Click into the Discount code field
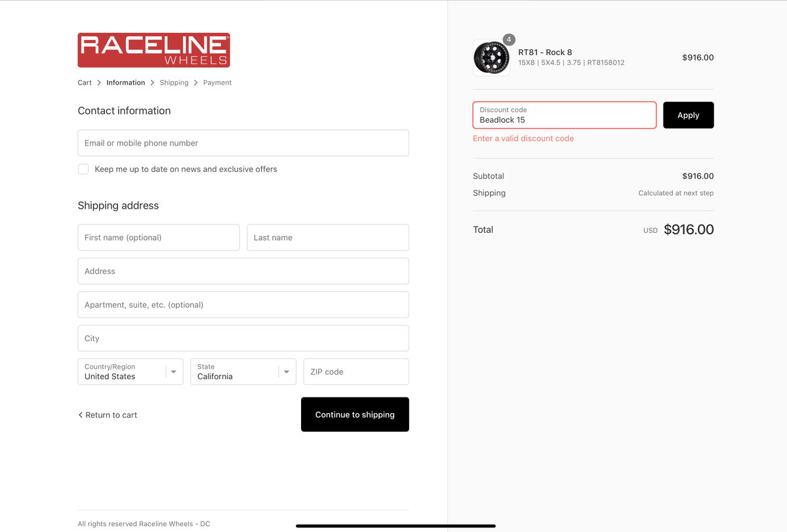This screenshot has height=532, width=787. coord(564,115)
